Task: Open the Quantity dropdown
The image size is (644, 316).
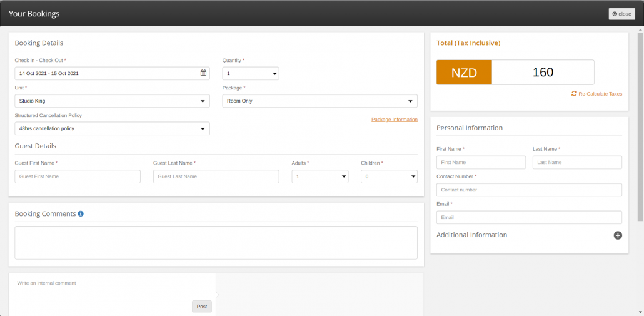Action: [x=251, y=74]
